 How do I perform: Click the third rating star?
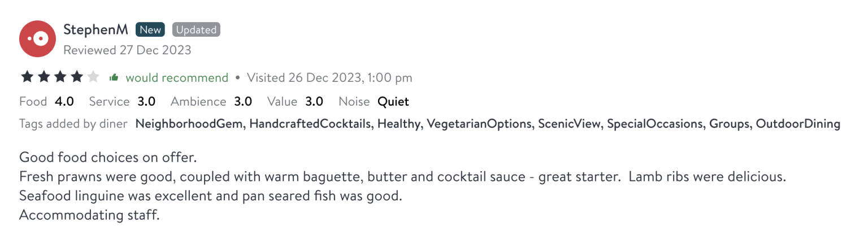60,77
